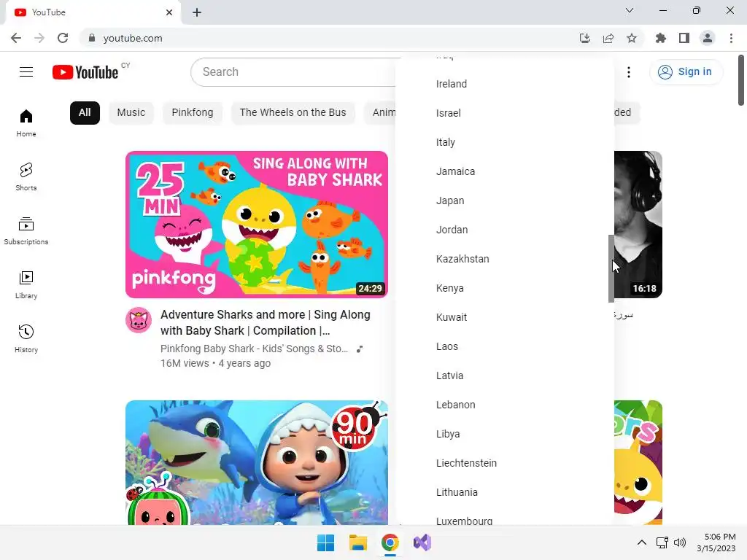Click the YouTube logo
The image size is (747, 560).
[85, 72]
